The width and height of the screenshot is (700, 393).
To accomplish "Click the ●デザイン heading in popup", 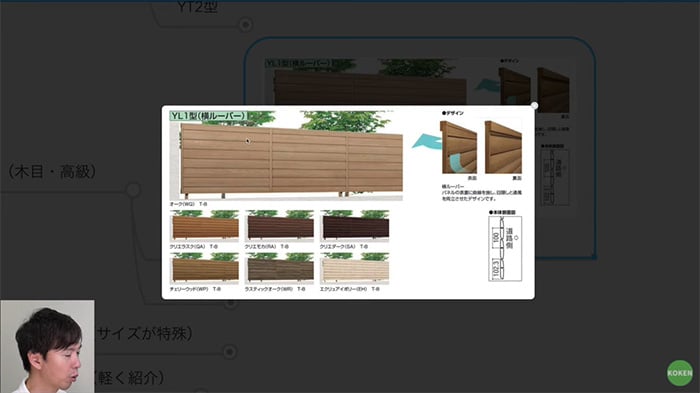I will pos(453,113).
